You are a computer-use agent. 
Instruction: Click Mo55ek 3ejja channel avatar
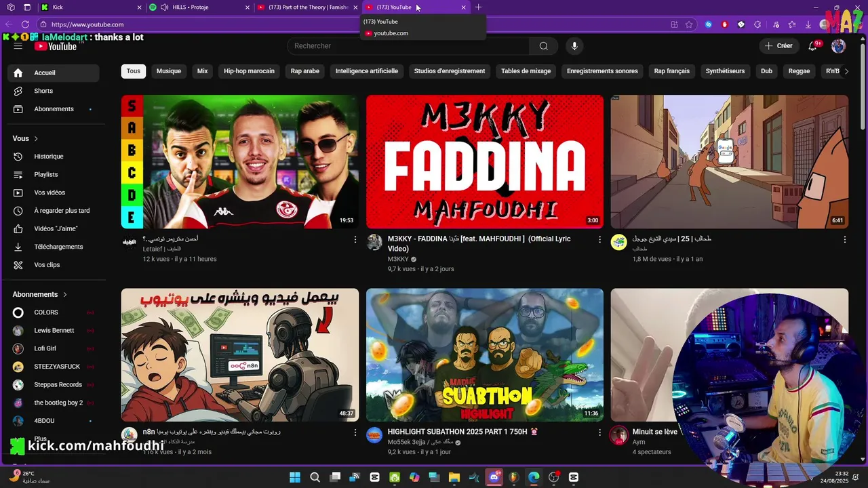[374, 435]
